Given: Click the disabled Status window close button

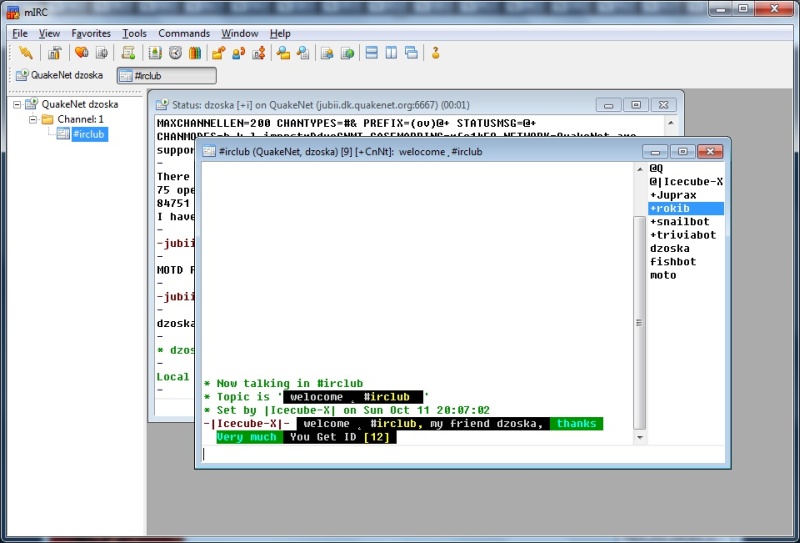Looking at the screenshot, I should point(663,105).
